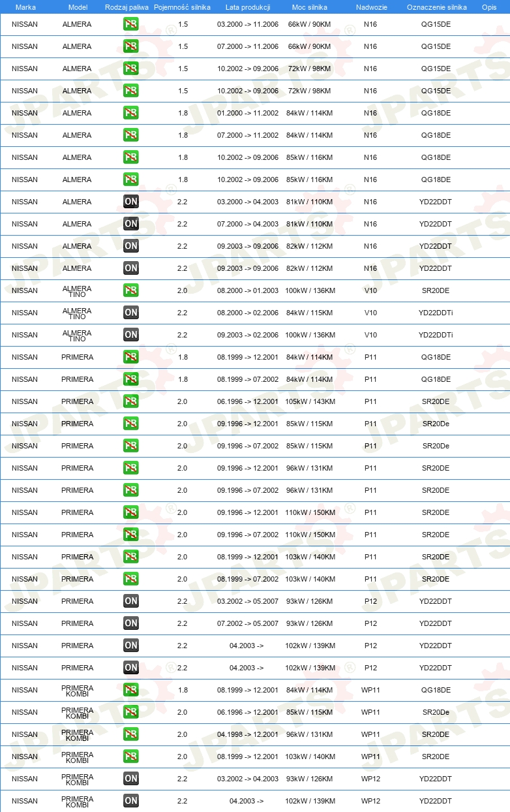Click petrol icon for Primera 1.8 08.1999 -> 12.2001
Viewport: 510px width, 812px height.
click(131, 357)
